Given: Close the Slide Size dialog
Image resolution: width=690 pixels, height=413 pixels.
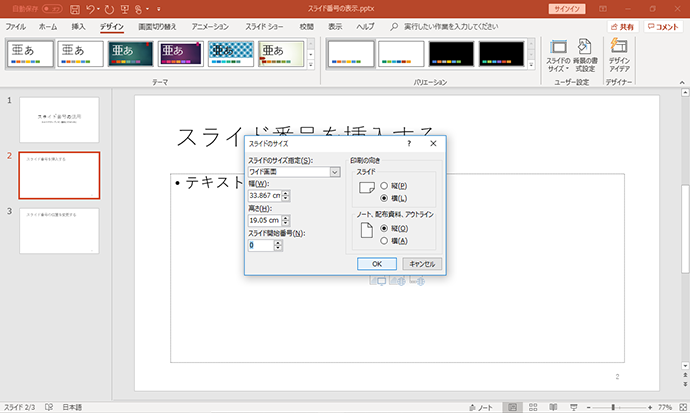Looking at the screenshot, I should tap(433, 143).
